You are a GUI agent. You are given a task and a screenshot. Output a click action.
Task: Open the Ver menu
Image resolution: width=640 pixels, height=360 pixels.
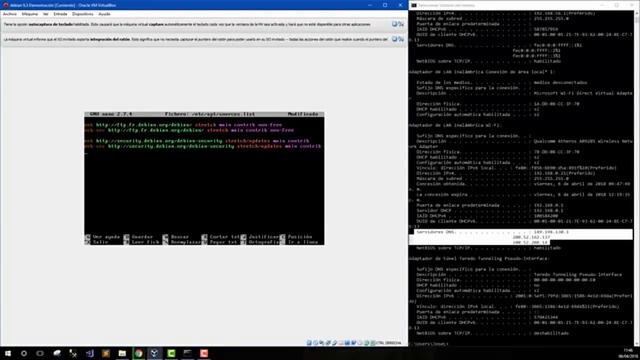click(45, 14)
